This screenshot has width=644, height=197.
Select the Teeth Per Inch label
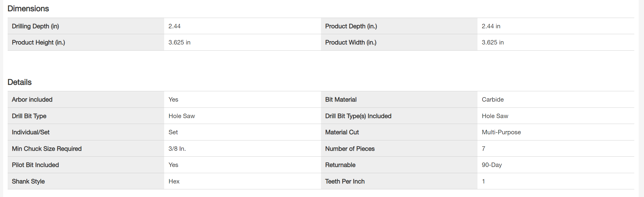pos(345,181)
